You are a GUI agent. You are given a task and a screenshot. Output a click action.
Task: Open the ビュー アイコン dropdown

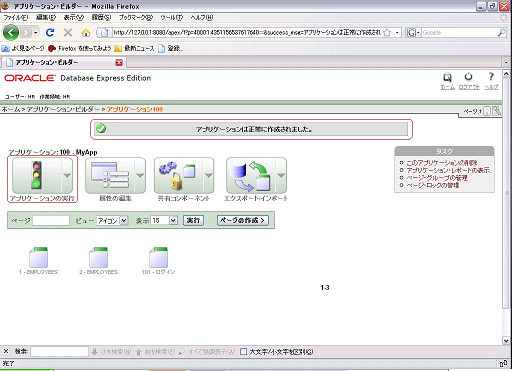coord(112,220)
